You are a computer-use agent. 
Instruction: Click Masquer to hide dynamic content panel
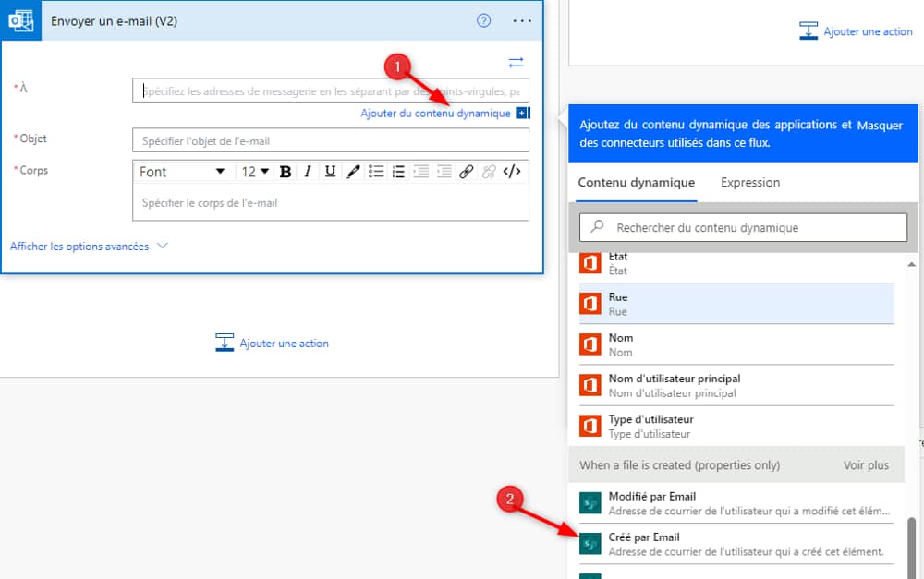coord(880,125)
